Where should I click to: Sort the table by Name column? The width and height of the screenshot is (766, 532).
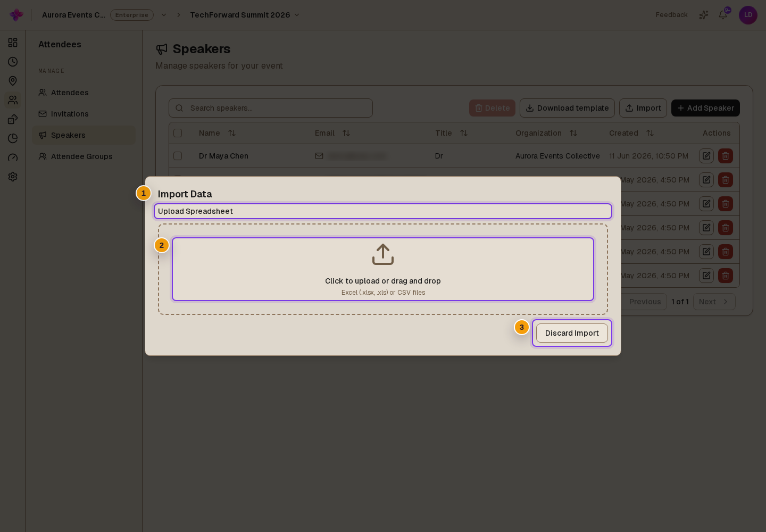[232, 133]
